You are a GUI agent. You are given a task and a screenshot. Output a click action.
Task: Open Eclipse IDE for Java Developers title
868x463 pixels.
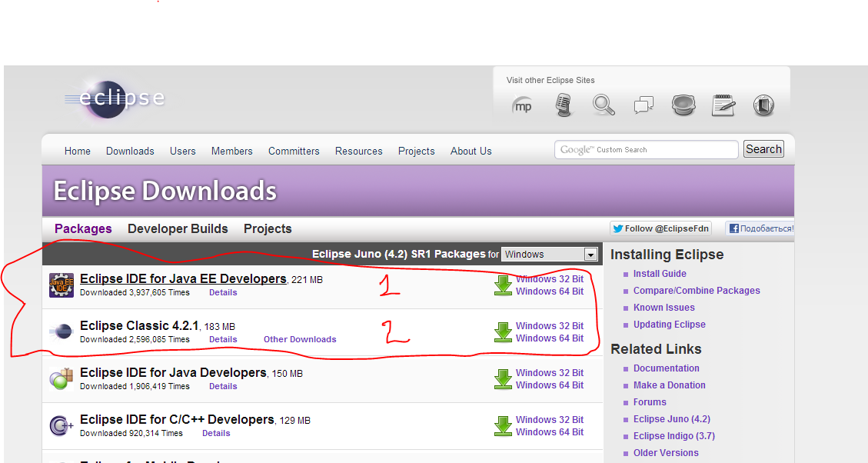(x=173, y=373)
